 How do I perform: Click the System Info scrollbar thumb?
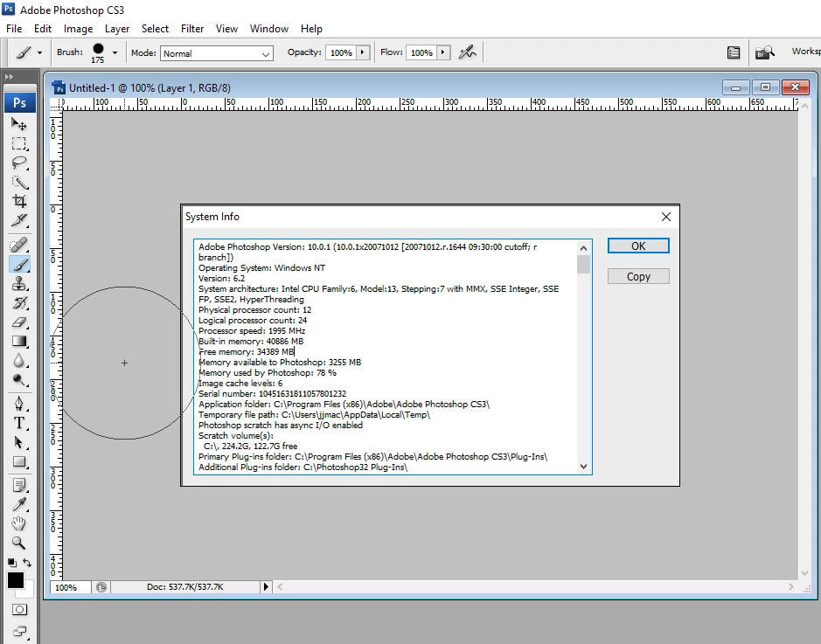pos(583,264)
